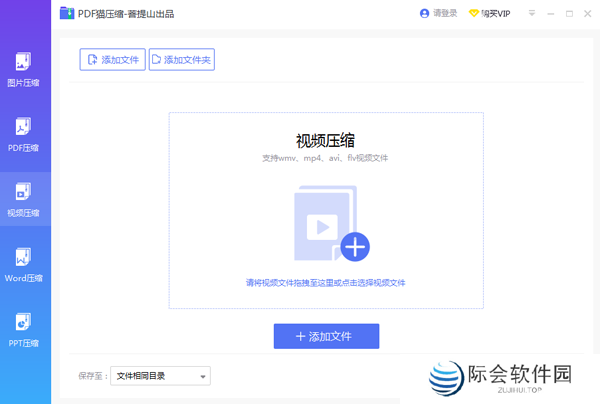Click the user avatar icon beside 请登录
This screenshot has width=600, height=404.
(425, 14)
